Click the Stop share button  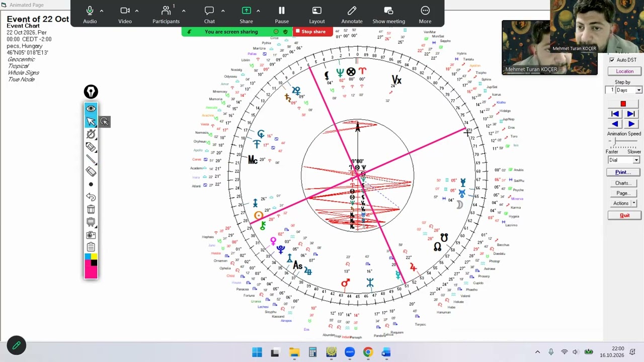310,32
